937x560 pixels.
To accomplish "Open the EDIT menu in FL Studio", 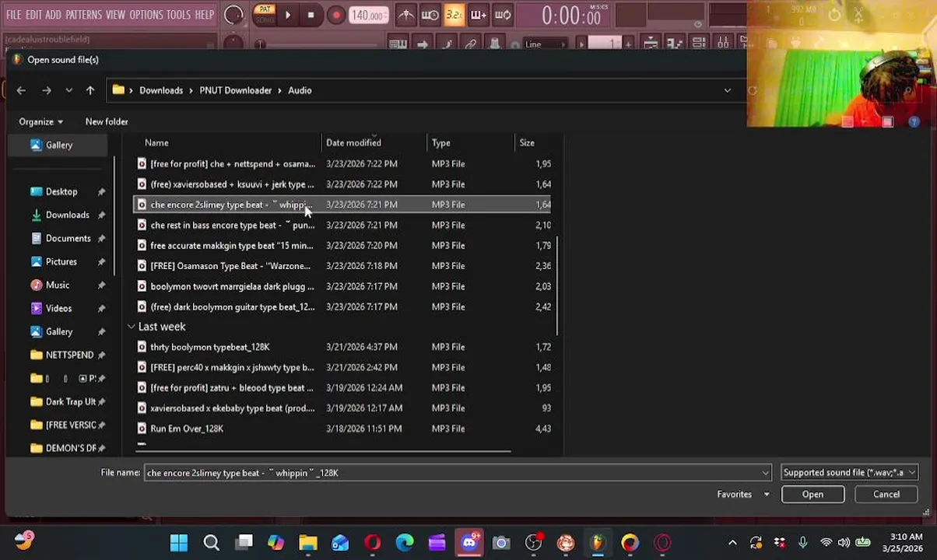I will tap(33, 15).
